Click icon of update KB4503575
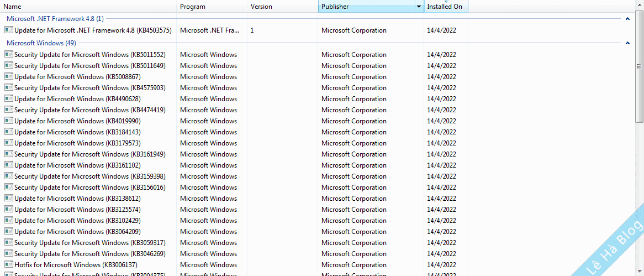The height and width of the screenshot is (276, 644). (8, 30)
